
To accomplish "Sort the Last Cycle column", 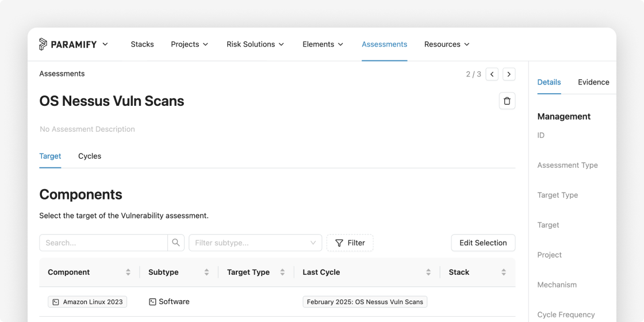I will [428, 273].
